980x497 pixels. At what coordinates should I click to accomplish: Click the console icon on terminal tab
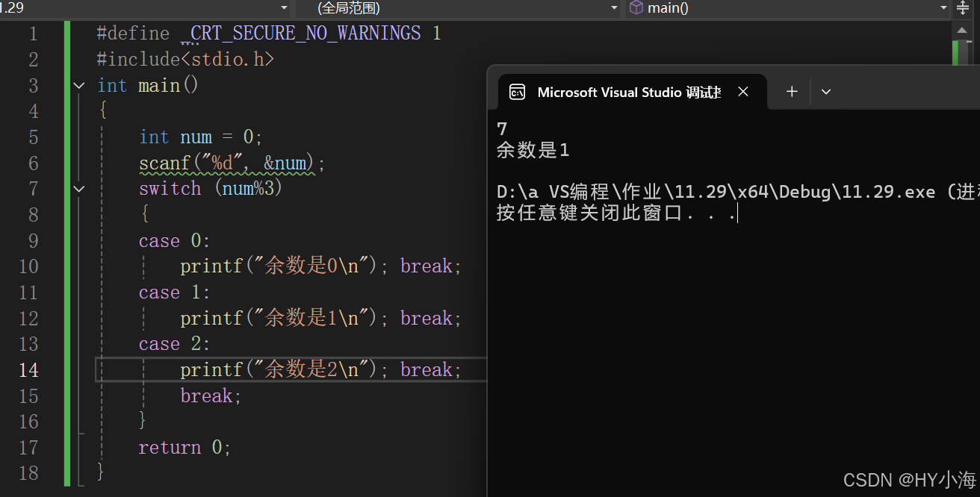(517, 92)
